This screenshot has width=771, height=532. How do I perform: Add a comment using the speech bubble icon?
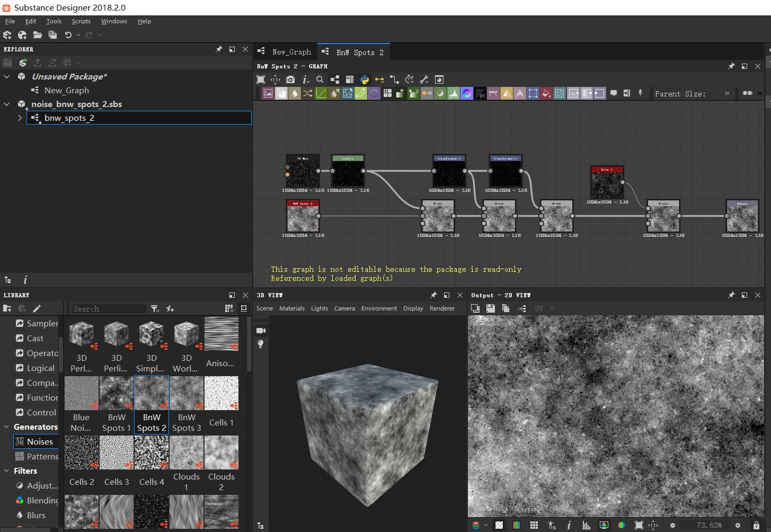click(614, 93)
